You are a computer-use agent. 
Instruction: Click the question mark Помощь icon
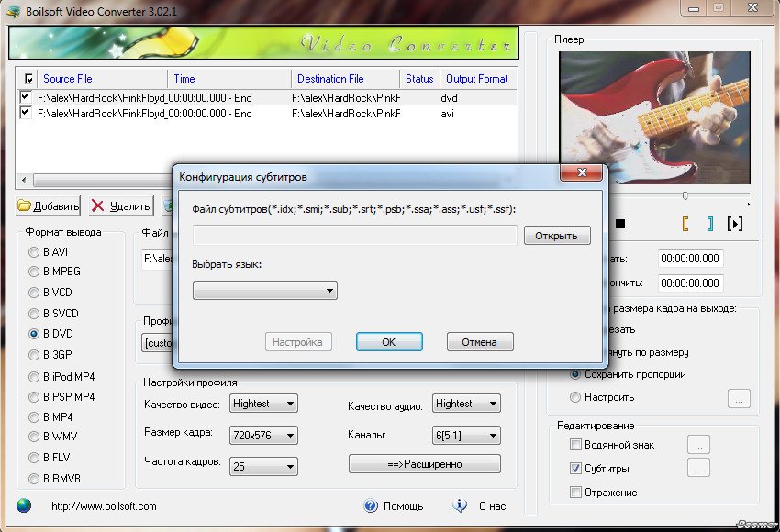click(371, 505)
